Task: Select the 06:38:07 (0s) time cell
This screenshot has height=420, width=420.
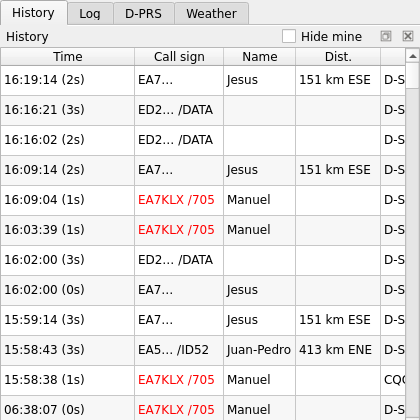Action: (68, 409)
